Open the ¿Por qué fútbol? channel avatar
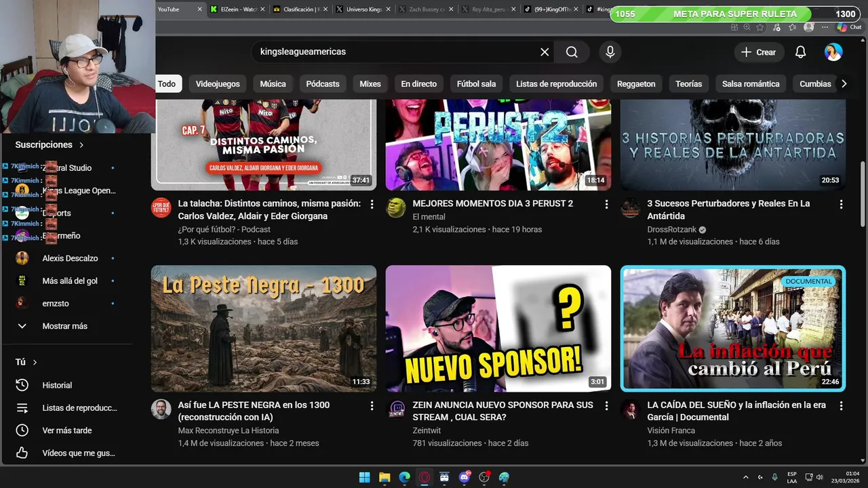The height and width of the screenshot is (488, 868). pos(161,207)
